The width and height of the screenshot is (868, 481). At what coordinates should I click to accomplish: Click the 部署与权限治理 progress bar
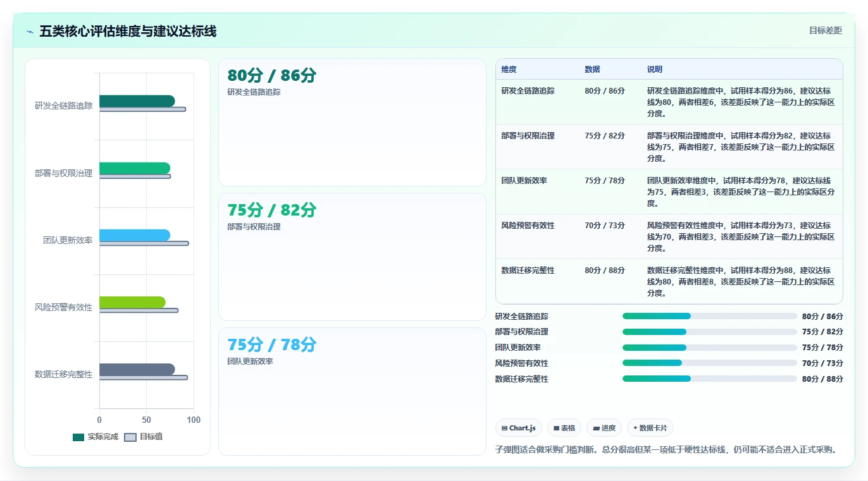point(710,332)
